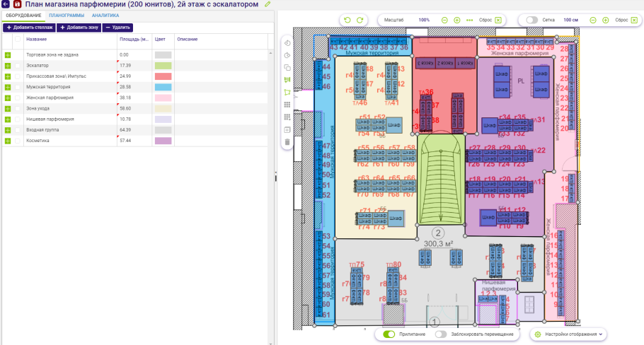Click the blue color swatch for Мужская территория
The image size is (644, 345).
(x=163, y=87)
